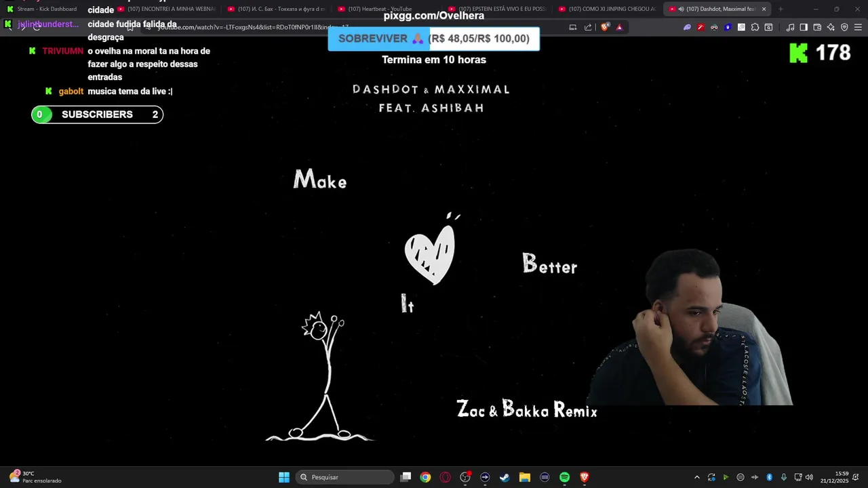Click the pixgg.com/Ovelhera text
The image size is (868, 488).
point(434,16)
